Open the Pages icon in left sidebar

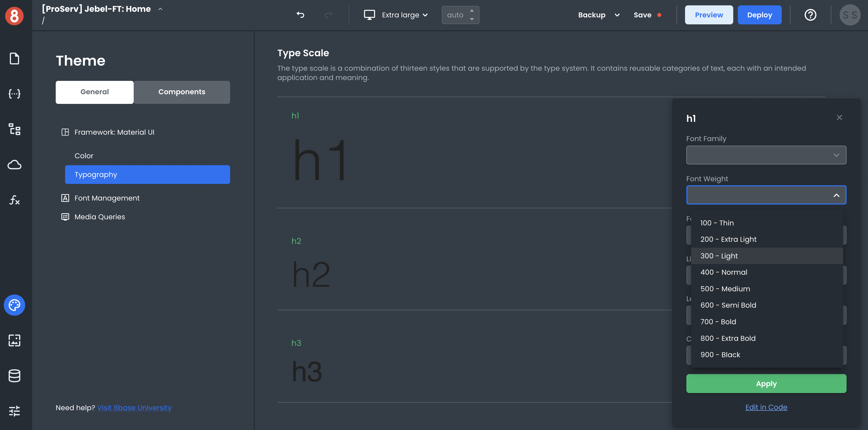click(x=14, y=59)
